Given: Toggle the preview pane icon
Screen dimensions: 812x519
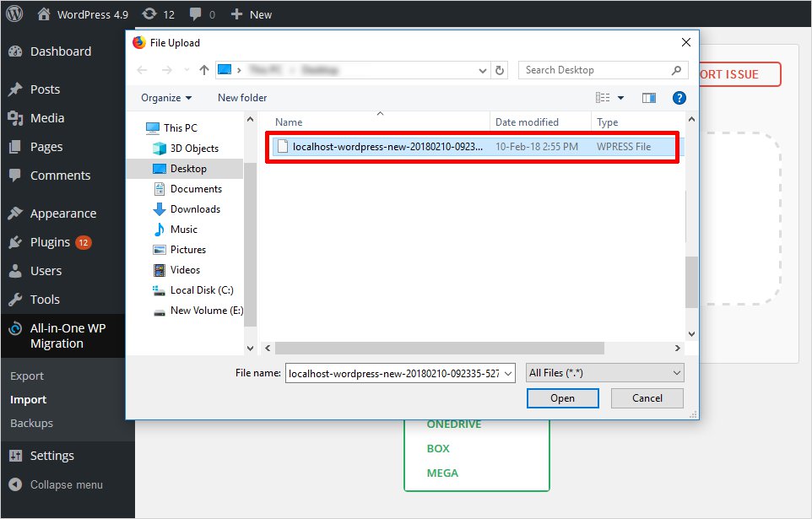Looking at the screenshot, I should [x=648, y=98].
